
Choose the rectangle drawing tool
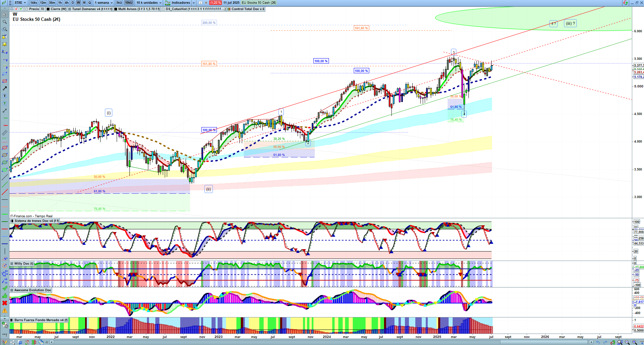5,81
